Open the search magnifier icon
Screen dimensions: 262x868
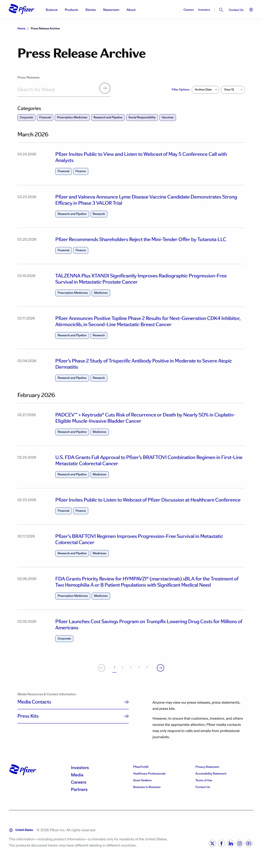[x=221, y=10]
